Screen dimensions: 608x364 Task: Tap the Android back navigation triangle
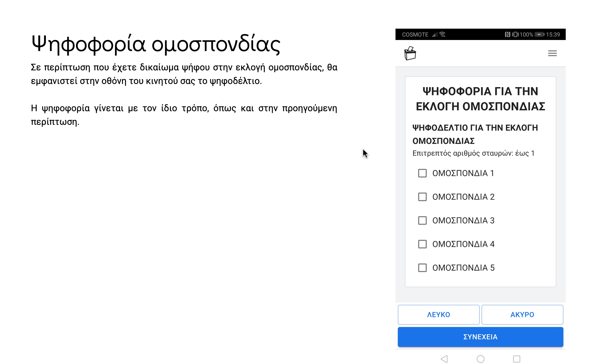click(444, 359)
